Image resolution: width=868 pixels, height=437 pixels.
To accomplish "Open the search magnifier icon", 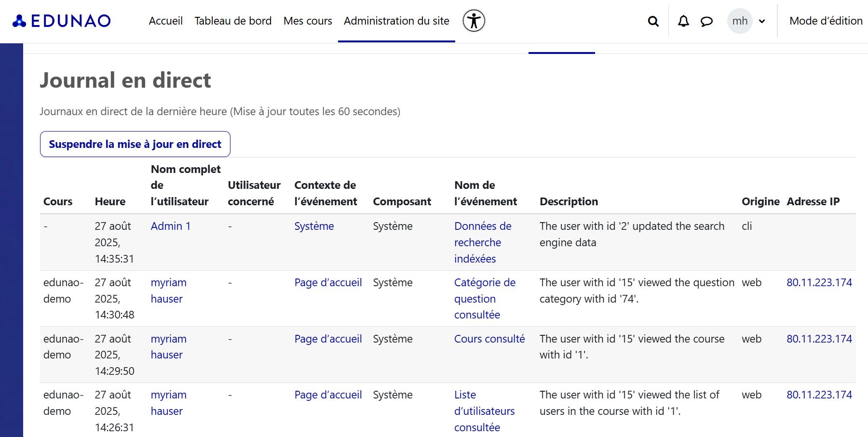I will click(653, 21).
